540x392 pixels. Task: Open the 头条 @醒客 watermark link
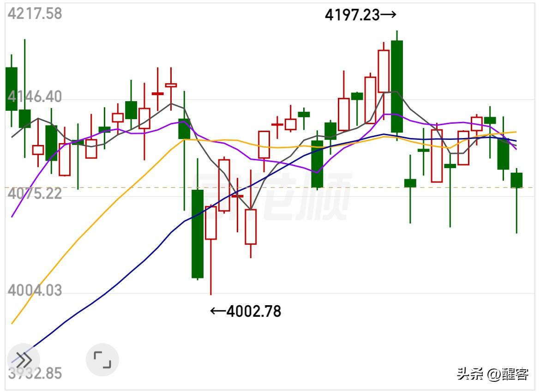tap(492, 374)
